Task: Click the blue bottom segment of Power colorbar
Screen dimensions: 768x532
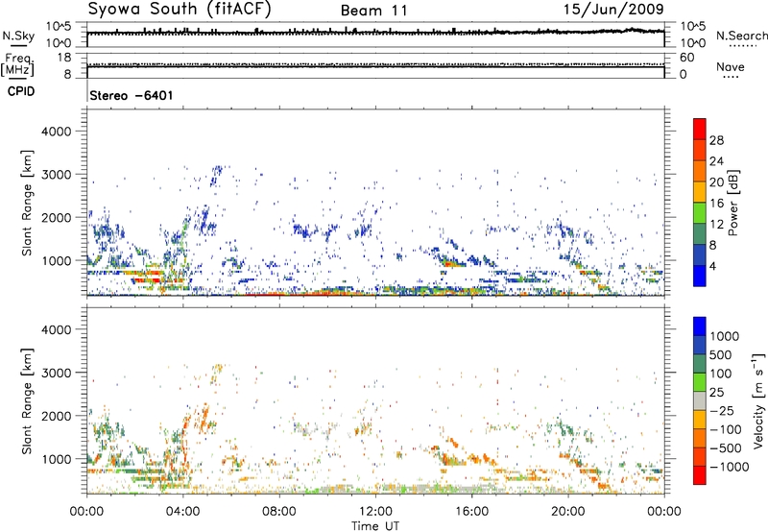Action: (x=700, y=276)
